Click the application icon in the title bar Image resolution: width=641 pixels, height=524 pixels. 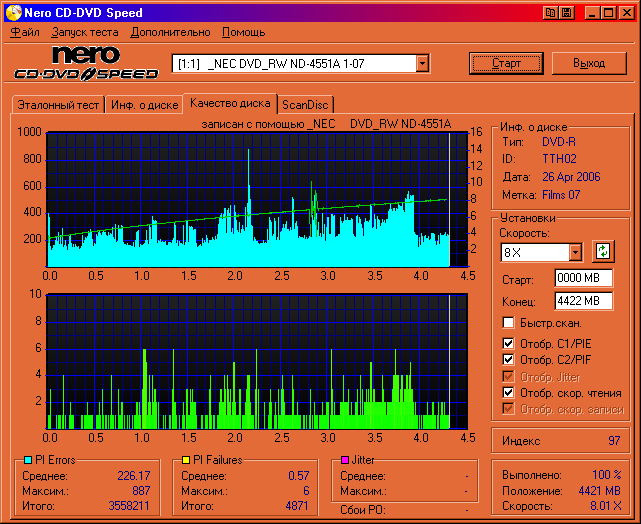pos(12,13)
